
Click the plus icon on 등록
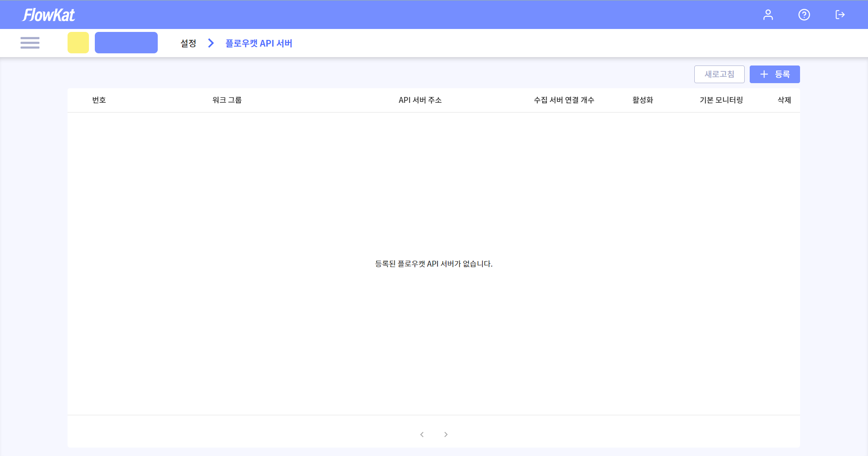(x=764, y=74)
